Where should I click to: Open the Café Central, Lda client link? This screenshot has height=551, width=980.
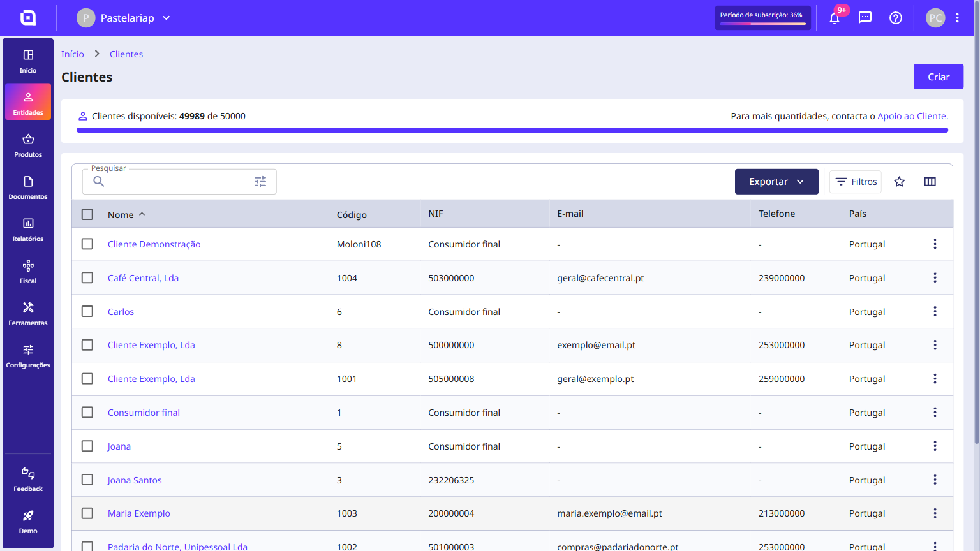pos(143,278)
